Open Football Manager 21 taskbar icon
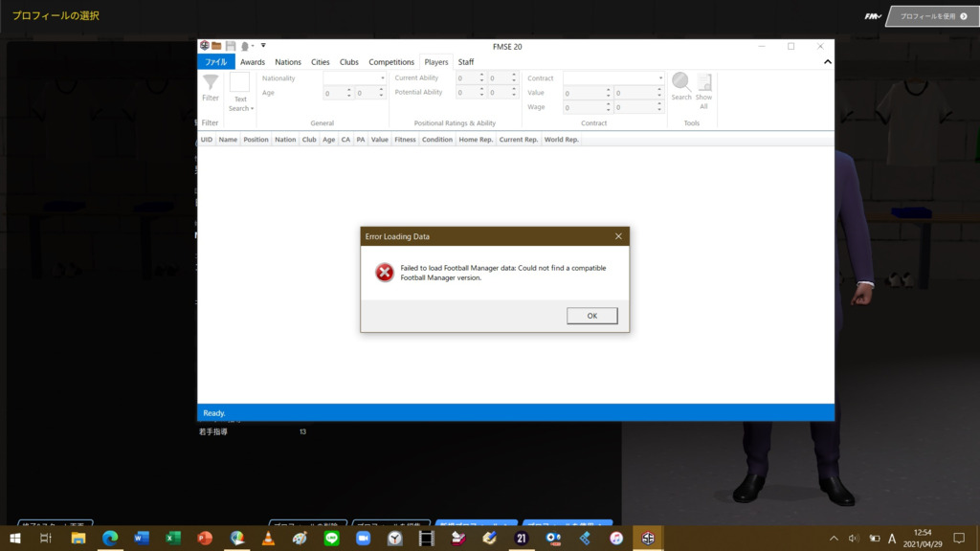Viewport: 980px width, 551px height. [x=522, y=538]
